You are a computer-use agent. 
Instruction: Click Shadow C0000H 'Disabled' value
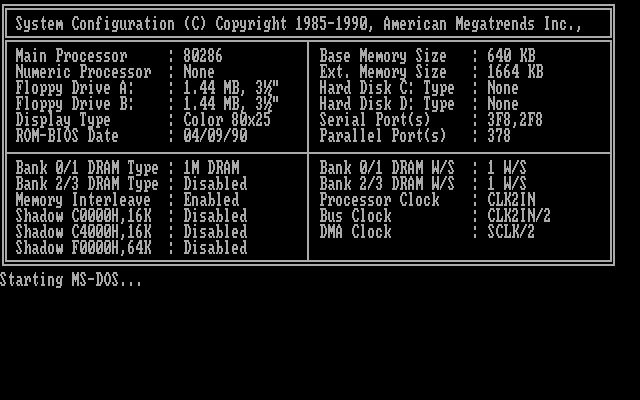[x=215, y=216]
